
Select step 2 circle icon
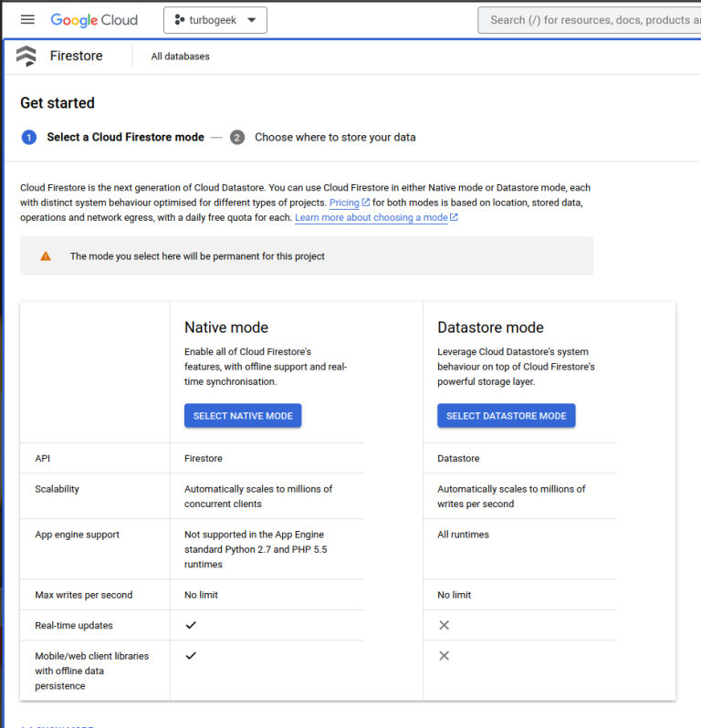(237, 138)
